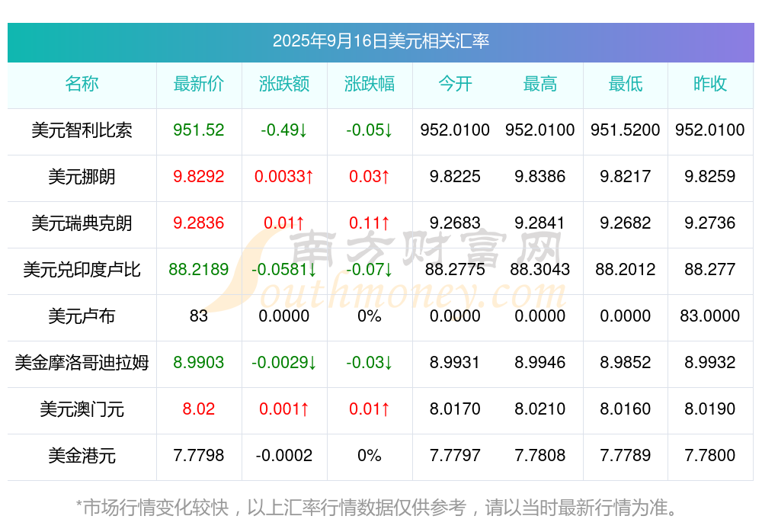
Task: Click low value 7.7789
Action: tap(625, 456)
